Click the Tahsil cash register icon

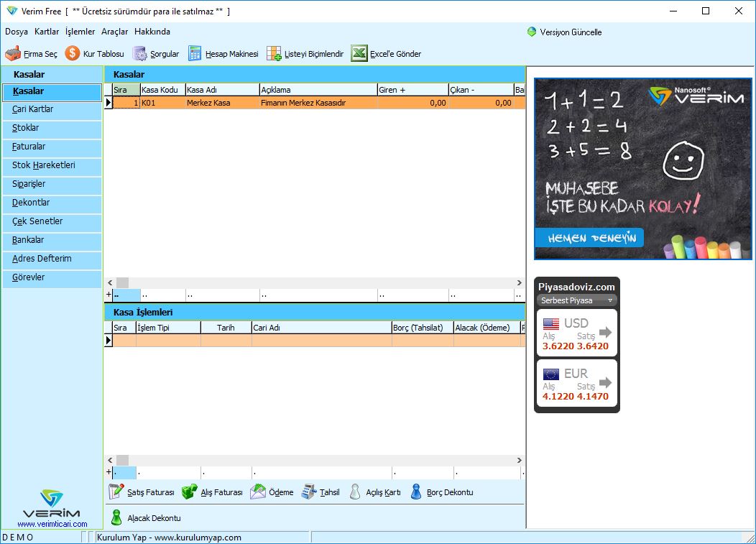point(308,492)
